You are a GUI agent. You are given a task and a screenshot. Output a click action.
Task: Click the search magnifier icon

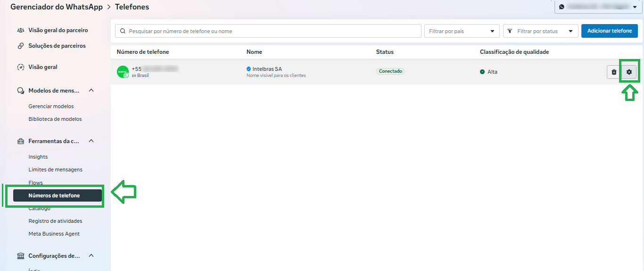point(123,31)
